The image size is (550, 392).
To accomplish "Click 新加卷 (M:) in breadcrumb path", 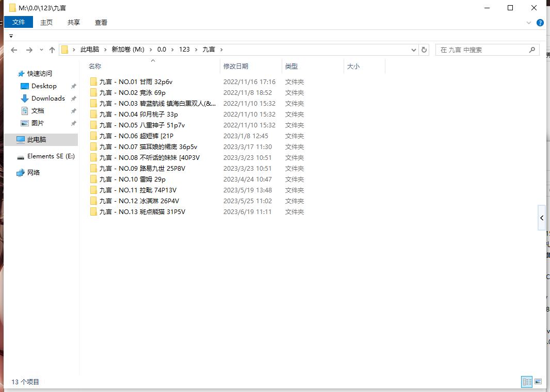I will (128, 50).
